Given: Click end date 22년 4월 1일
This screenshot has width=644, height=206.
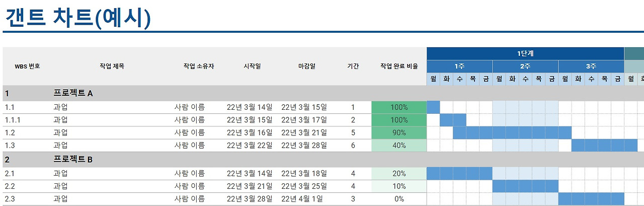Looking at the screenshot, I should 302,199.
